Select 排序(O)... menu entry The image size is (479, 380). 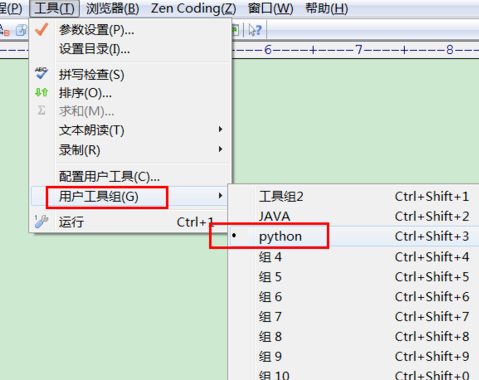tap(130, 93)
